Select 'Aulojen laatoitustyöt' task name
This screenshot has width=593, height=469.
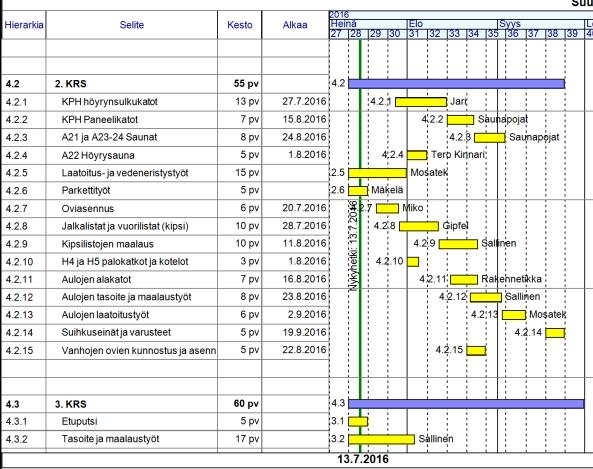click(105, 315)
